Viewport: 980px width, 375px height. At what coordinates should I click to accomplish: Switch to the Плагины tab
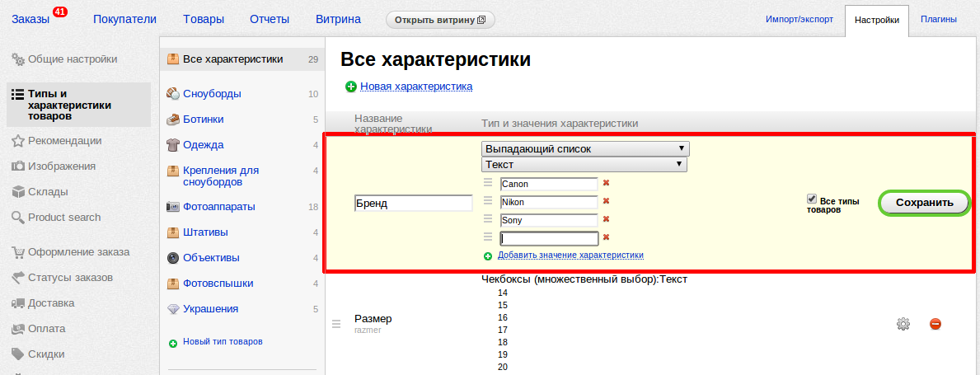[x=939, y=19]
